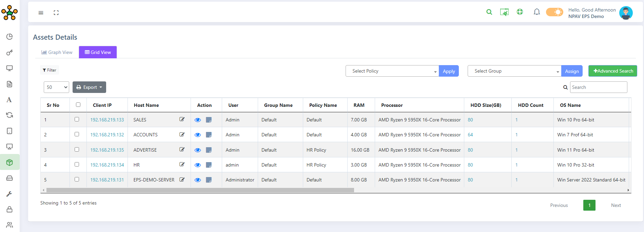Click the app logo in sidebar
The height and width of the screenshot is (232, 644).
[x=9, y=13]
